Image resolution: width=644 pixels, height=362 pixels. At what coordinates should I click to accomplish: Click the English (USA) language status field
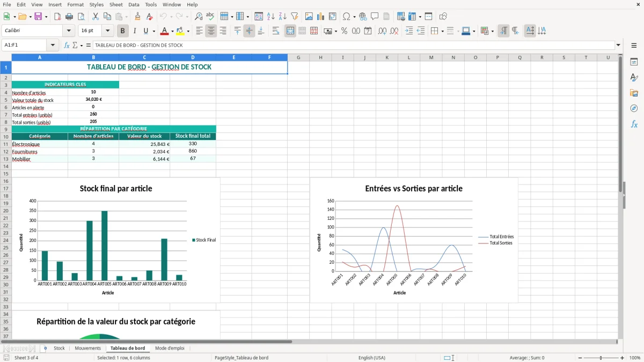(x=371, y=358)
